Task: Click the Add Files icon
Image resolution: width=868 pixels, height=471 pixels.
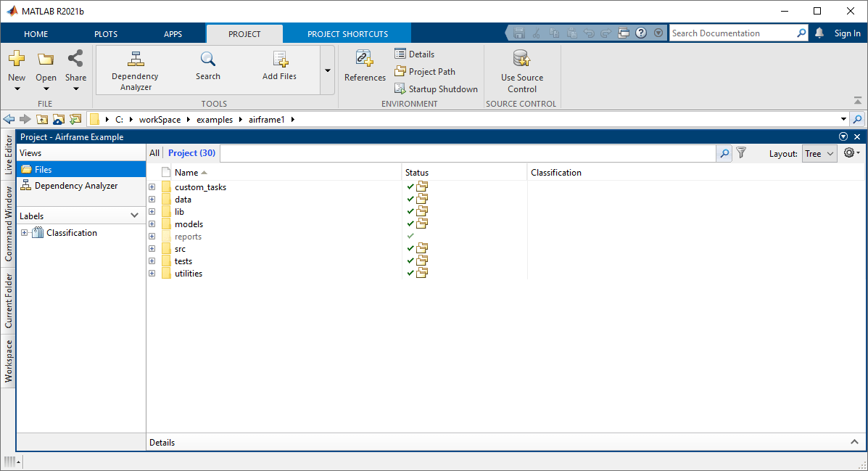Action: (280, 59)
